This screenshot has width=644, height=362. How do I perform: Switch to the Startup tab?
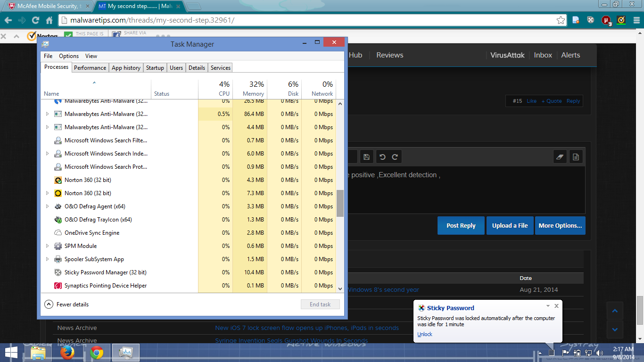[x=155, y=68]
